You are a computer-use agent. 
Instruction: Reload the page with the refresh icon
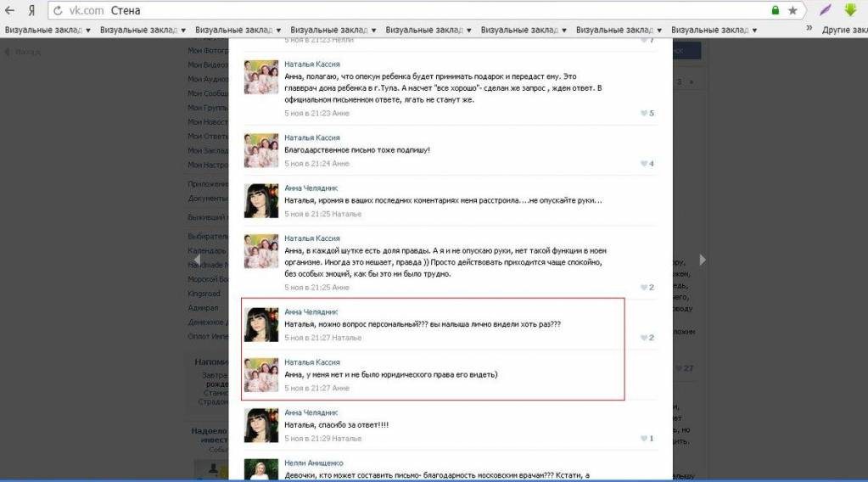59,11
